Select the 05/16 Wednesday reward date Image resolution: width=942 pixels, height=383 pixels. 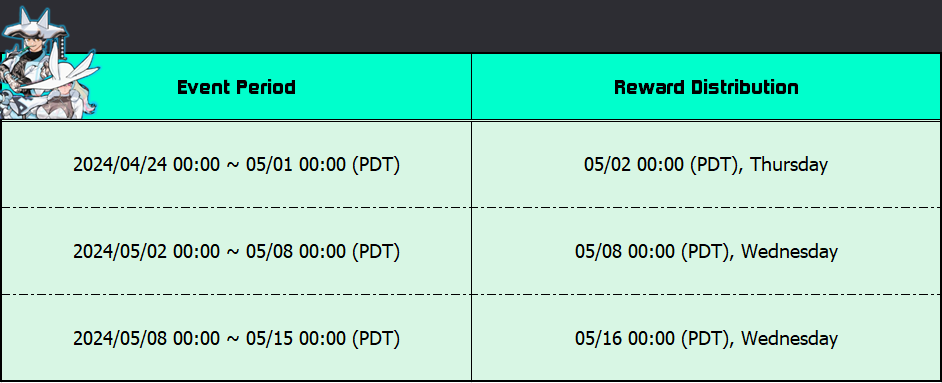(706, 338)
